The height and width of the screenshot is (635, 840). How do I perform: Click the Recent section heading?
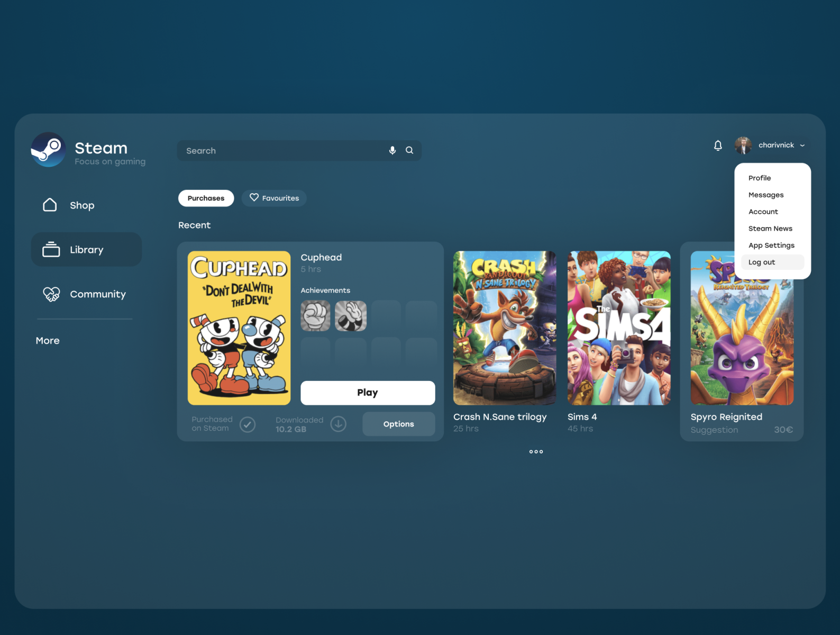point(194,225)
